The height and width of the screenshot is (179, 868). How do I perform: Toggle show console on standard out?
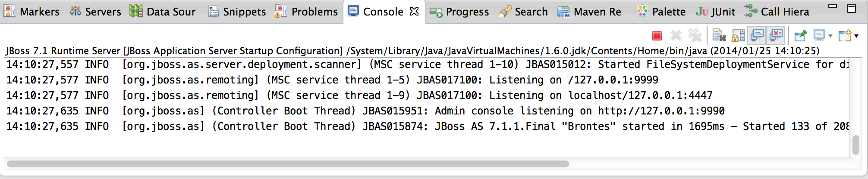click(757, 35)
